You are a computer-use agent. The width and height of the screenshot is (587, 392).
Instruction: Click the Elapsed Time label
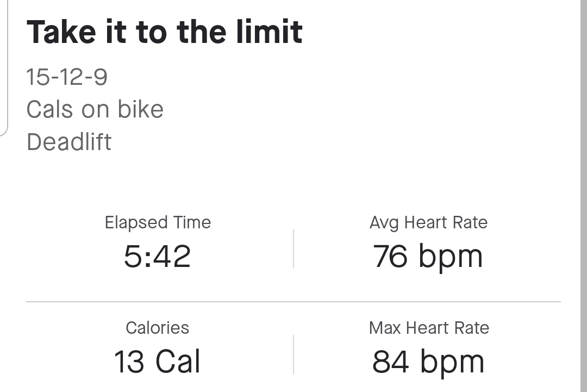click(x=158, y=222)
